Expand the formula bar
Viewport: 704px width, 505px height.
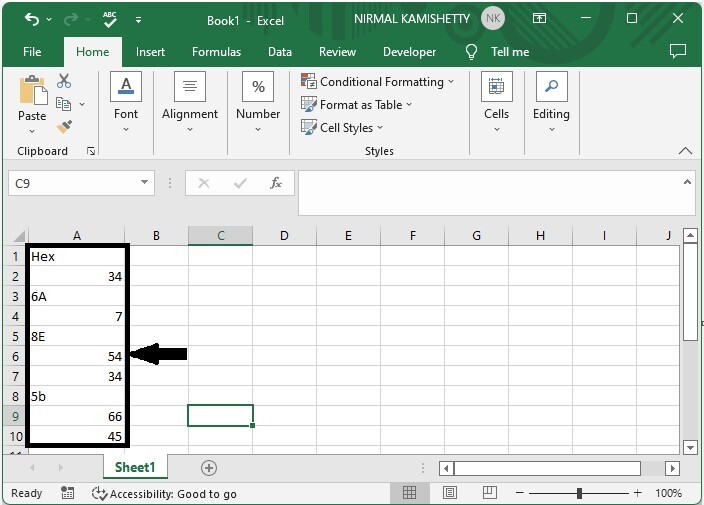click(x=687, y=182)
